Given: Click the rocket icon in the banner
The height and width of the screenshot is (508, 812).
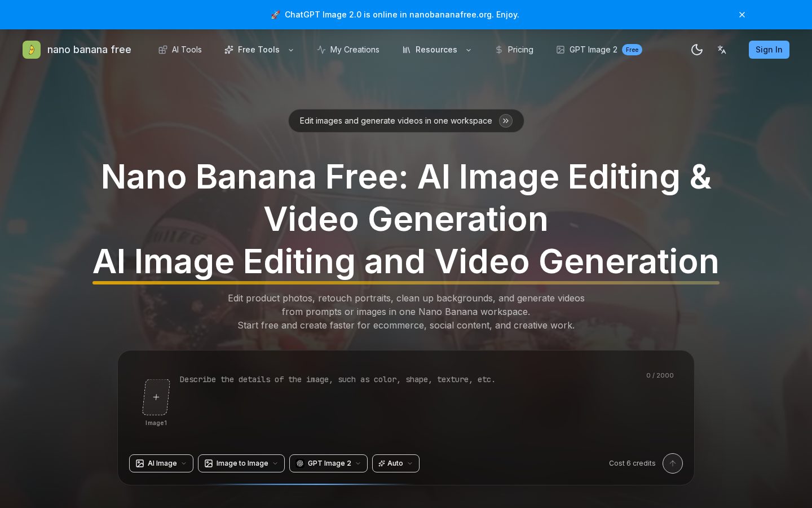Looking at the screenshot, I should click(x=275, y=15).
